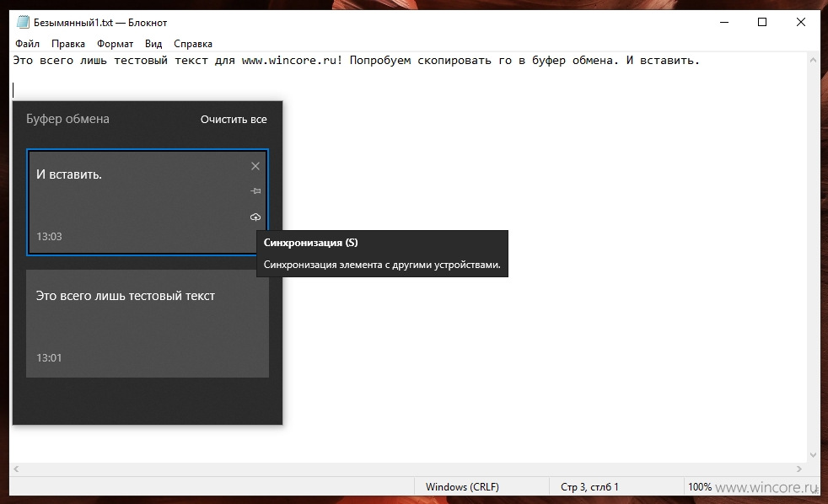Screen dimensions: 828x504
Task: Pin the "И вставить." clipboard item
Action: 255,191
